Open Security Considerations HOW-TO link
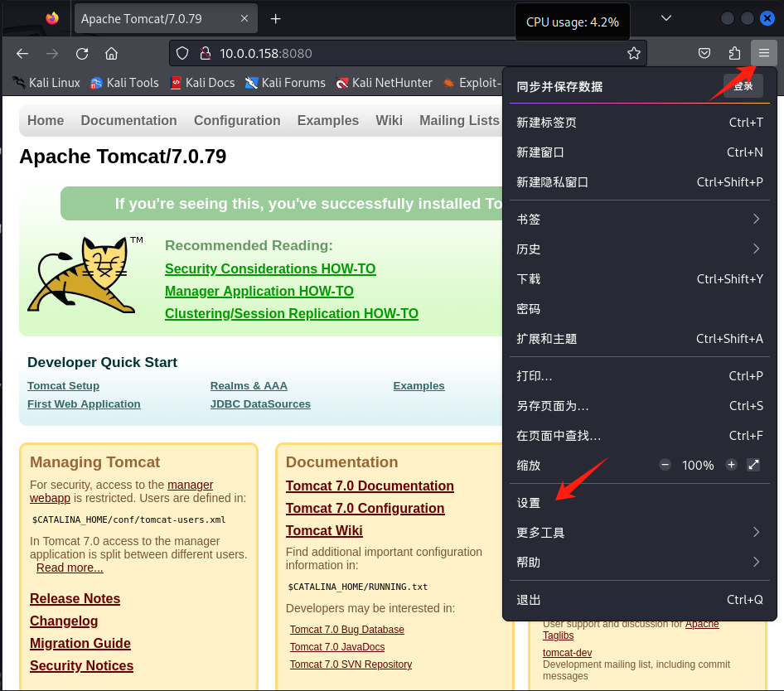The width and height of the screenshot is (784, 691). point(270,268)
